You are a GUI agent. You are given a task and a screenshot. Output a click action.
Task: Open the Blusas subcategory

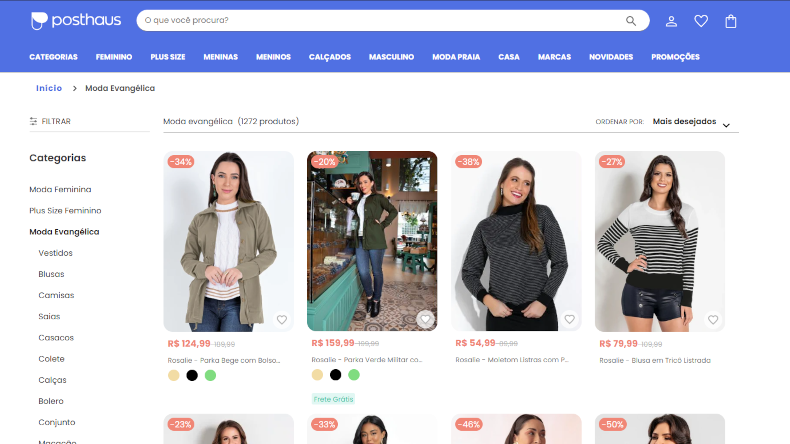[x=51, y=274]
